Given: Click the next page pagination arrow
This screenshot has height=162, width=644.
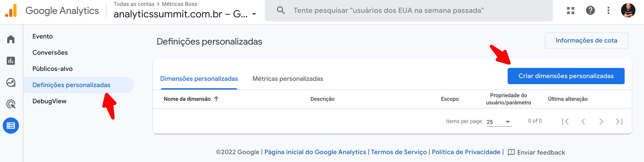Looking at the screenshot, I should 601,121.
